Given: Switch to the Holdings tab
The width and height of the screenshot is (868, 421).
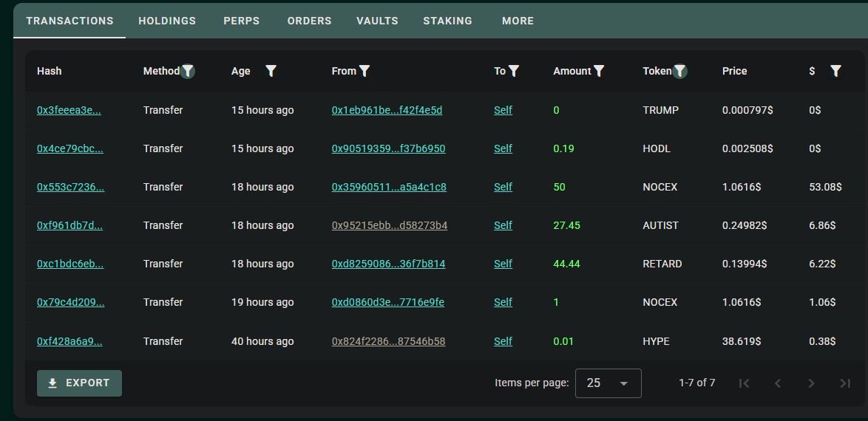Looking at the screenshot, I should coord(167,21).
